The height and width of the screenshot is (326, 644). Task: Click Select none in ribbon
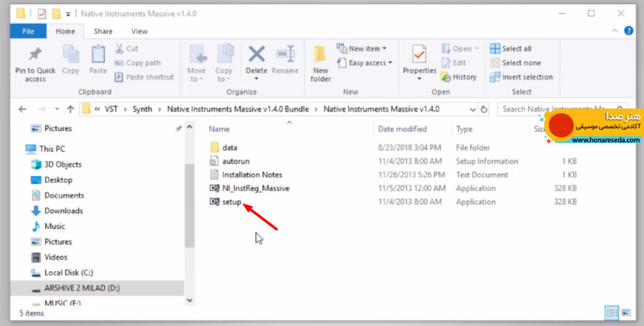pyautogui.click(x=516, y=63)
